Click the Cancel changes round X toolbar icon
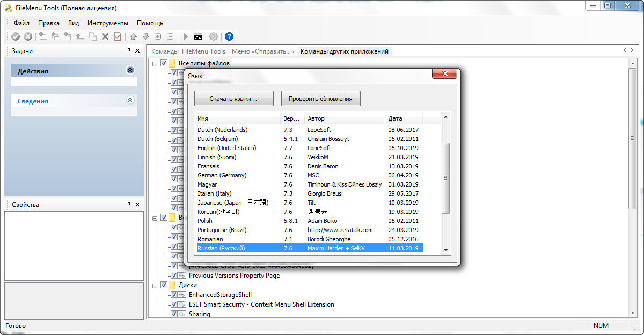This screenshot has height=335, width=644. [x=28, y=36]
